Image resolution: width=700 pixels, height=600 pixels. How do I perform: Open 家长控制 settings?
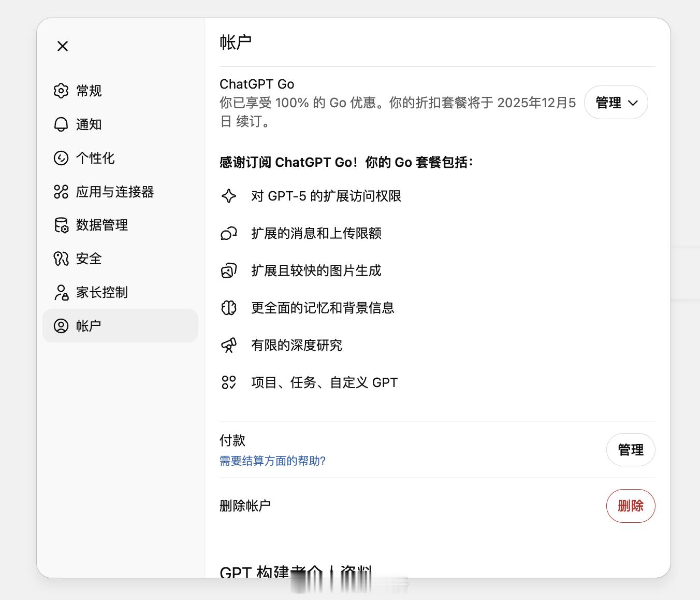[x=120, y=292]
